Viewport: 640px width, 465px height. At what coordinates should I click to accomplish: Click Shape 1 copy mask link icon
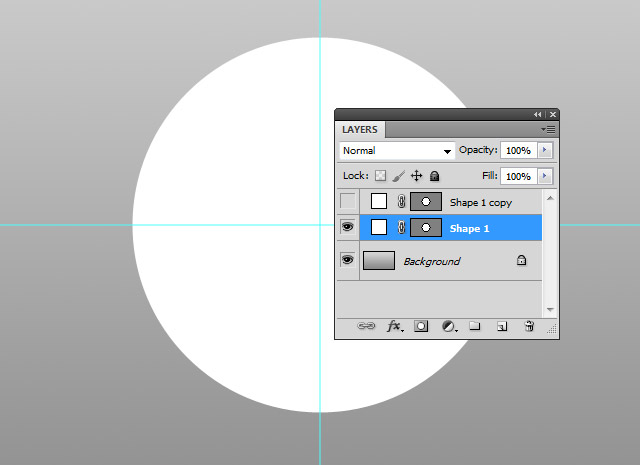click(x=401, y=201)
